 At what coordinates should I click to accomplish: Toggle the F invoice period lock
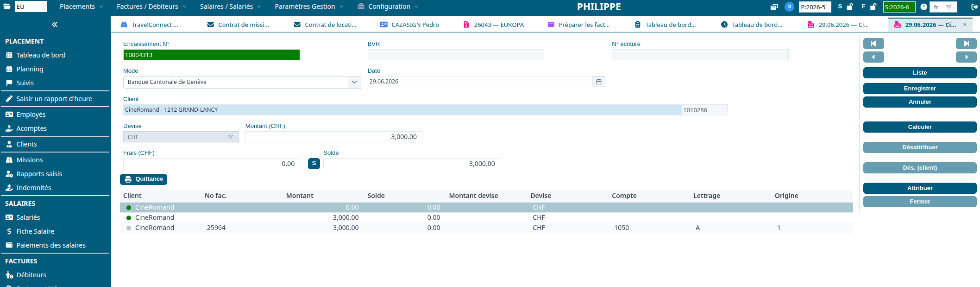point(873,7)
